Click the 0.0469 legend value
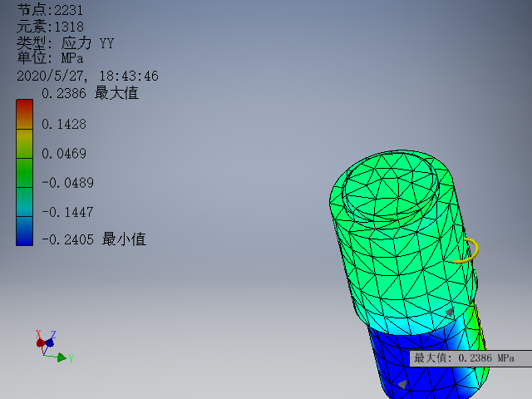Viewport: 532px width, 399px height. click(x=64, y=153)
